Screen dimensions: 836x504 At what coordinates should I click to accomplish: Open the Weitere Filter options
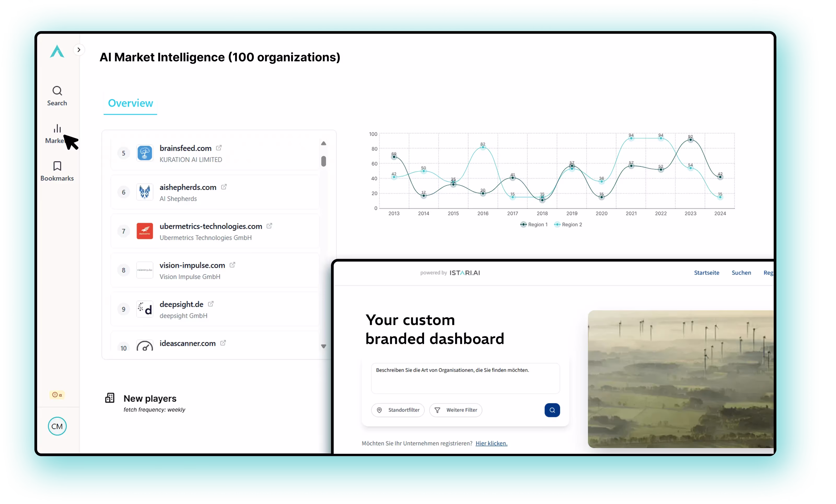455,410
